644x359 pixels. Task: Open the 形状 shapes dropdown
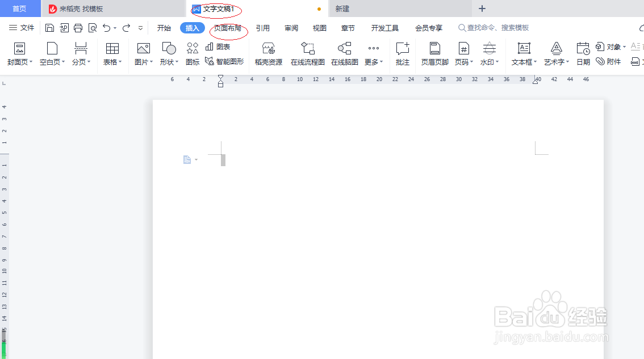pos(168,54)
